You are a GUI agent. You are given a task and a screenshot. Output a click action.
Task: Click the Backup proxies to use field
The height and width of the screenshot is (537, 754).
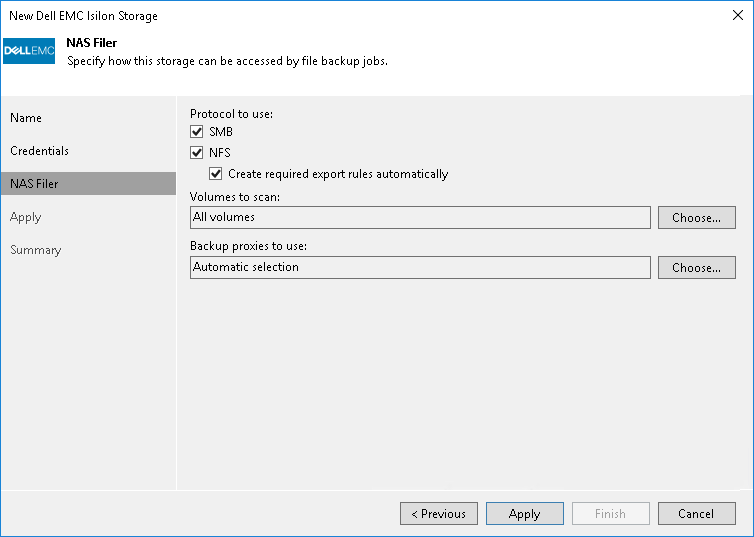(420, 267)
